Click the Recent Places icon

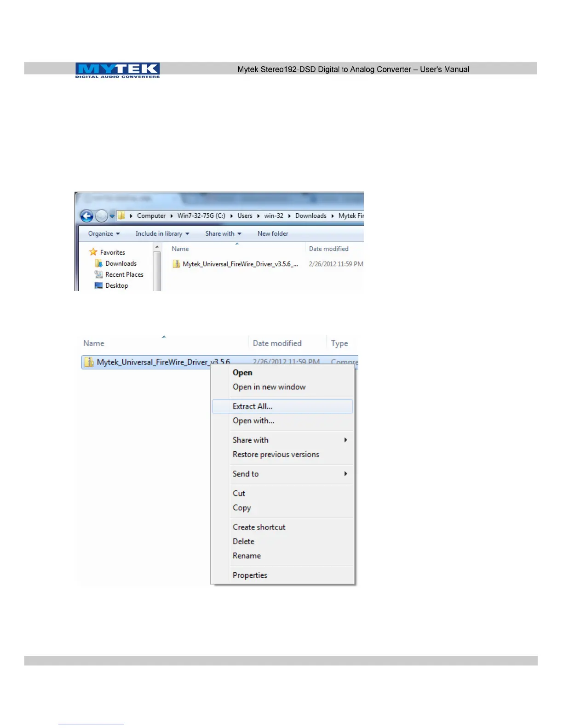coord(98,274)
